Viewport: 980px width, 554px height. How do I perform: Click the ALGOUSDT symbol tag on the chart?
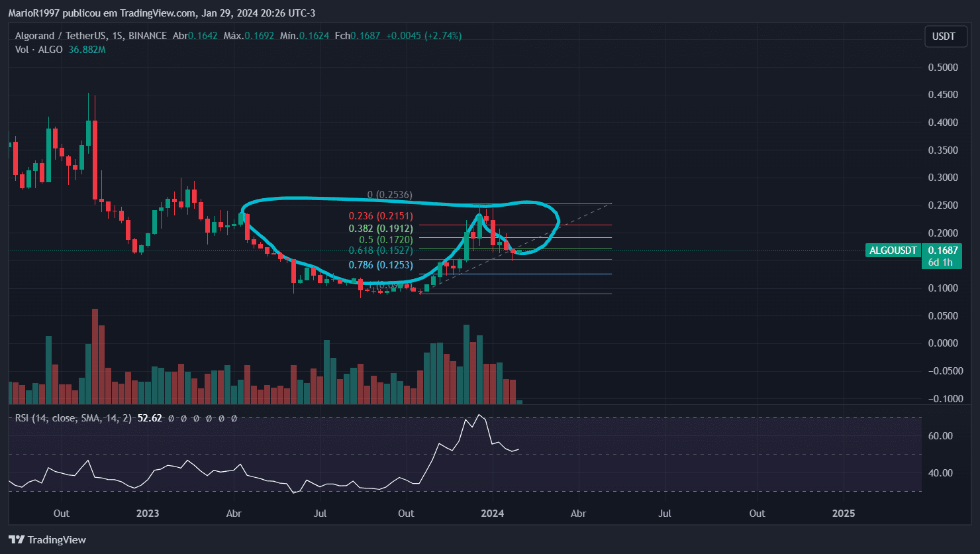point(893,250)
